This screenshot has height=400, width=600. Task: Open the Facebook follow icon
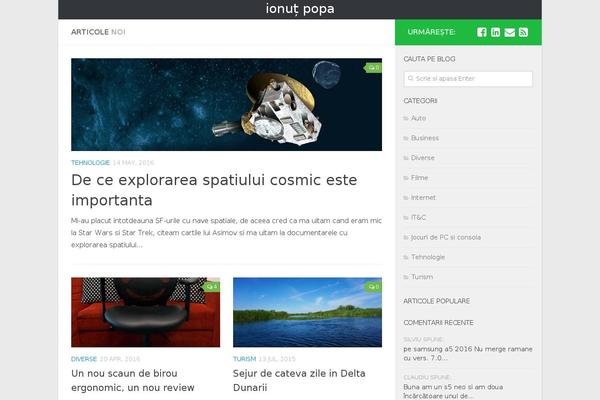coord(481,32)
